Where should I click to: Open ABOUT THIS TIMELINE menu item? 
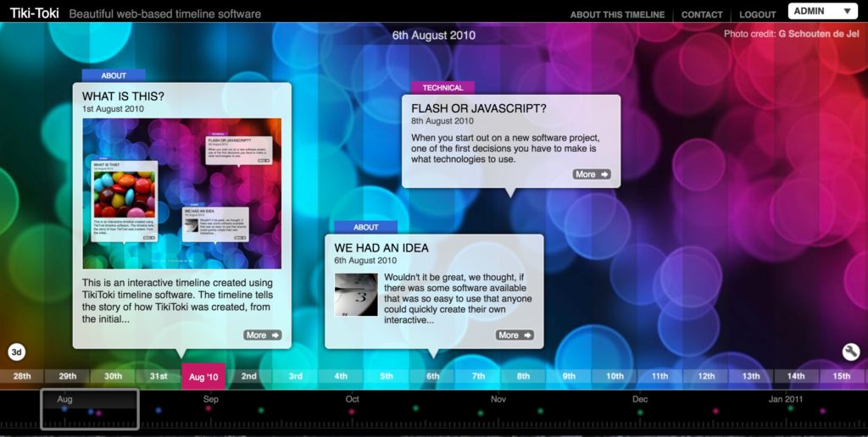pyautogui.click(x=617, y=15)
